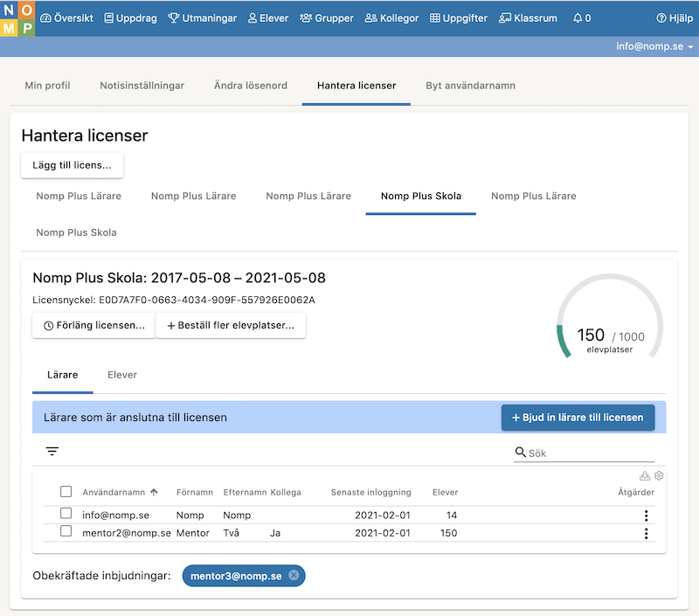Switch to Notisinställningar tab
The height and width of the screenshot is (616, 699).
[142, 86]
